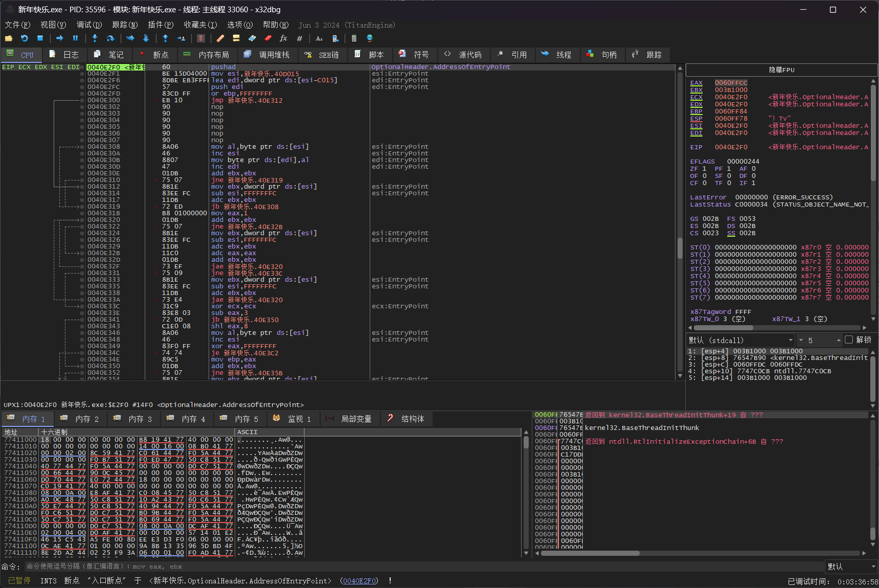Open the variables hash icon

click(x=300, y=38)
